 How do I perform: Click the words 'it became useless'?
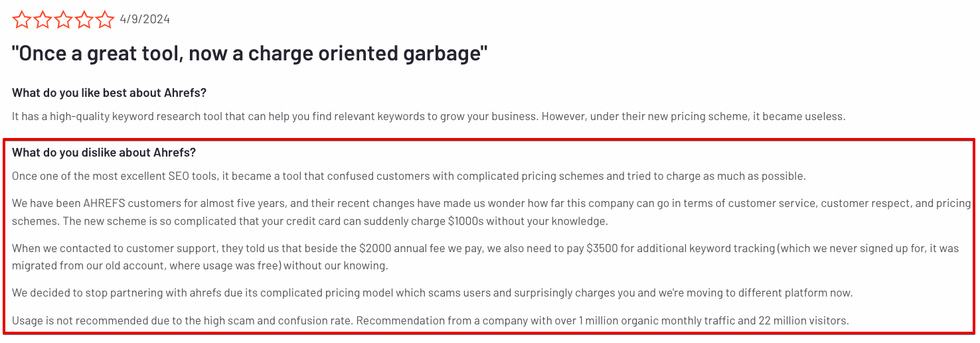point(807,116)
